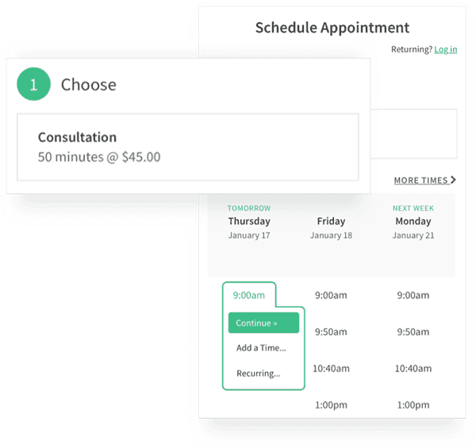Click the Friday January 18 column header
Screen dimensions: 476x448
point(331,227)
